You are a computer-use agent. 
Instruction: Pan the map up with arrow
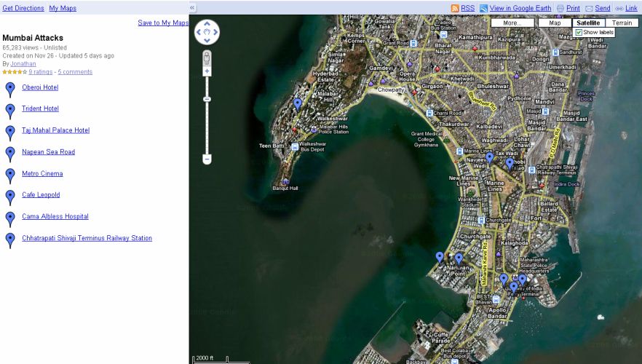coord(207,23)
